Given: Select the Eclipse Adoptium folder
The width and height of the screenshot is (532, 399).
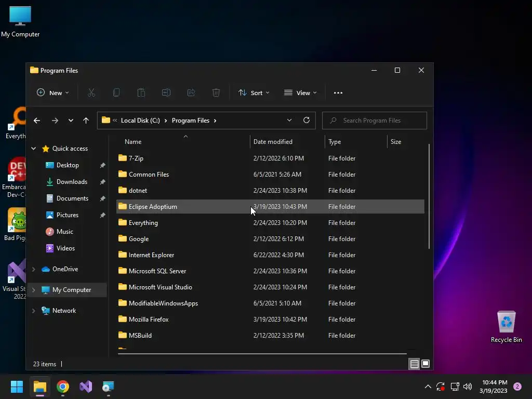Looking at the screenshot, I should [x=270, y=207].
